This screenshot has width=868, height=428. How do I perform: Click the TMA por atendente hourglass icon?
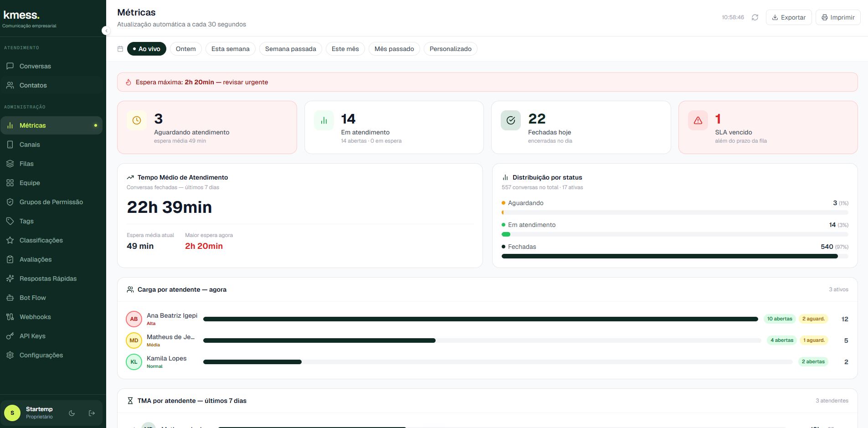click(x=130, y=401)
